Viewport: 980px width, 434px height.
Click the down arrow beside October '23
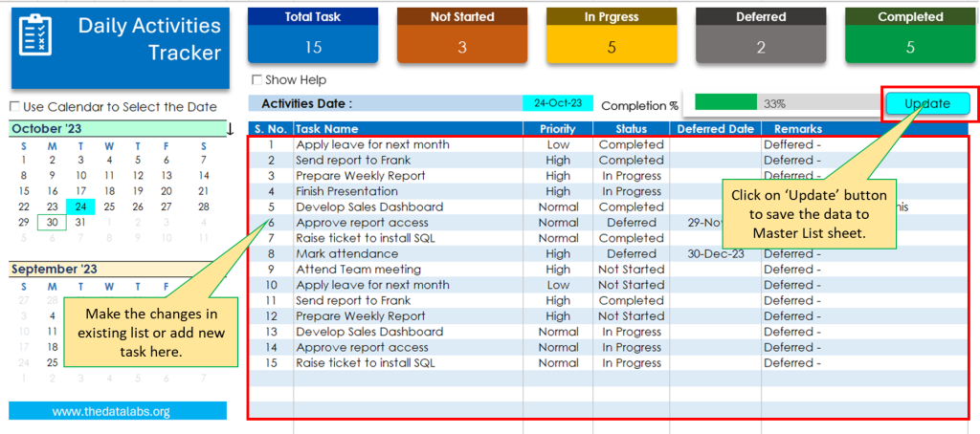pos(230,129)
